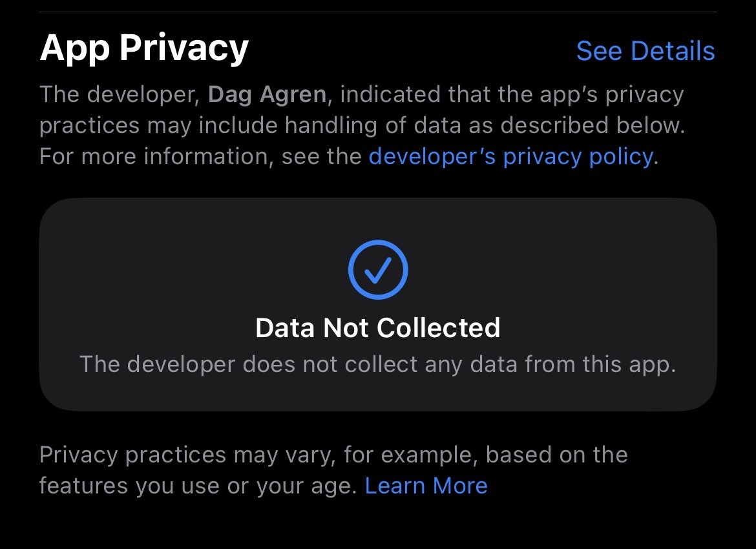Open the See Details link
Image resolution: width=756 pixels, height=549 pixels.
pyautogui.click(x=645, y=50)
